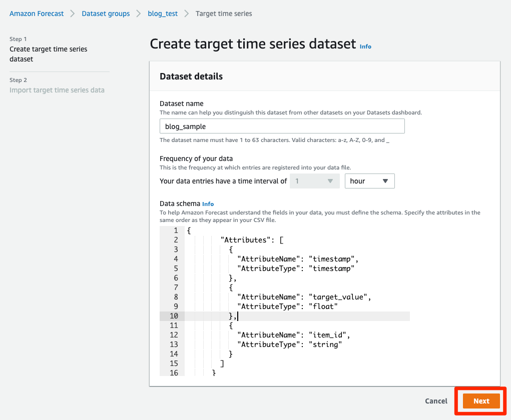Screen dimensions: 511x420
Task: Go to Dataset groups breadcrumb
Action: [x=106, y=13]
